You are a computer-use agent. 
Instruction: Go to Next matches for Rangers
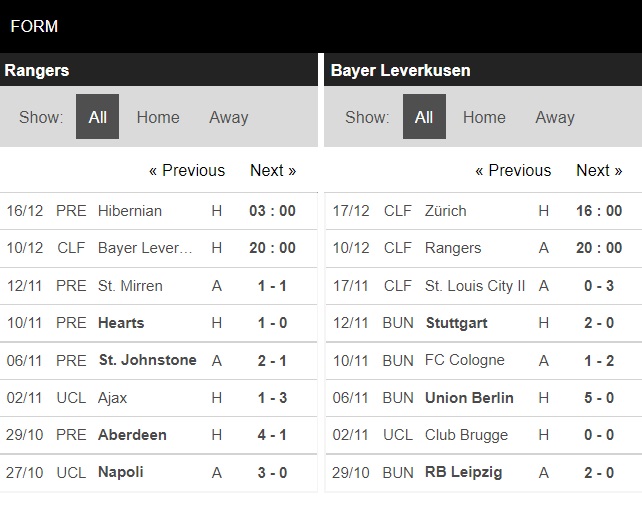click(273, 170)
